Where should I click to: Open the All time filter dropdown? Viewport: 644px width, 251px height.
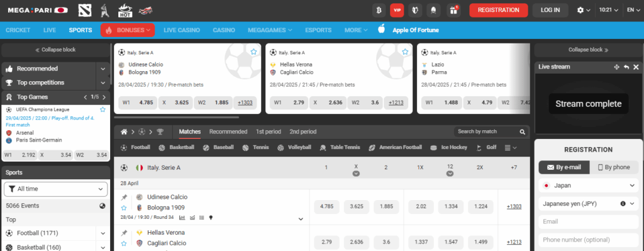[56, 189]
